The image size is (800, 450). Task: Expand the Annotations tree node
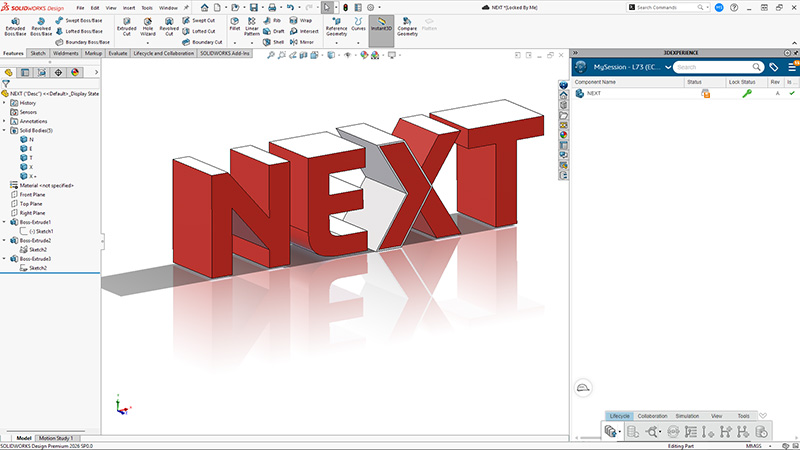click(x=4, y=121)
